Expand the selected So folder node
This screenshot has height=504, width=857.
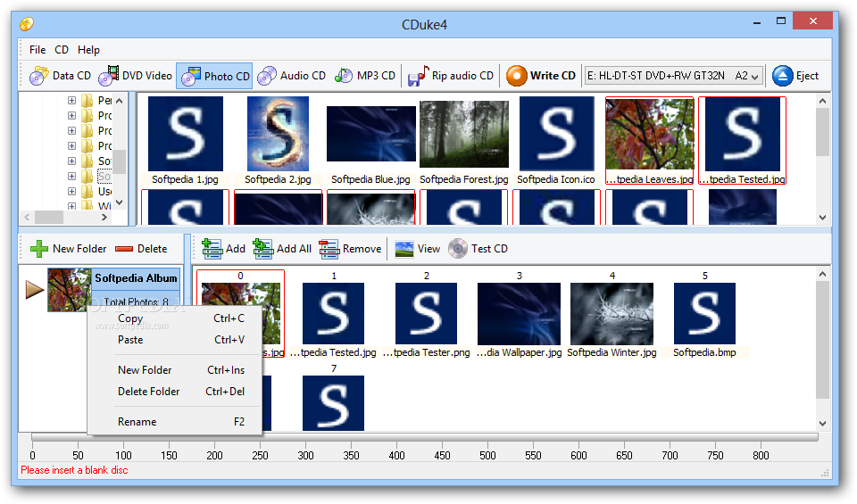click(71, 177)
